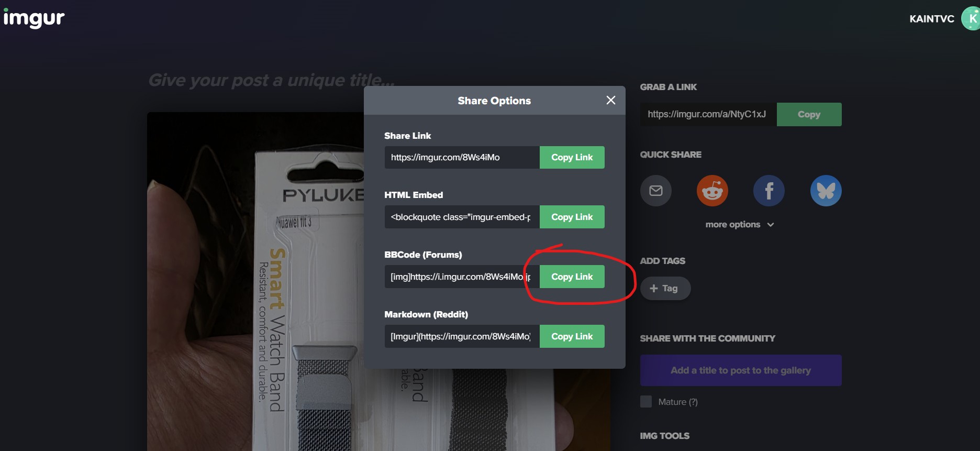This screenshot has width=980, height=451.
Task: Add a tag to the post
Action: (x=665, y=288)
